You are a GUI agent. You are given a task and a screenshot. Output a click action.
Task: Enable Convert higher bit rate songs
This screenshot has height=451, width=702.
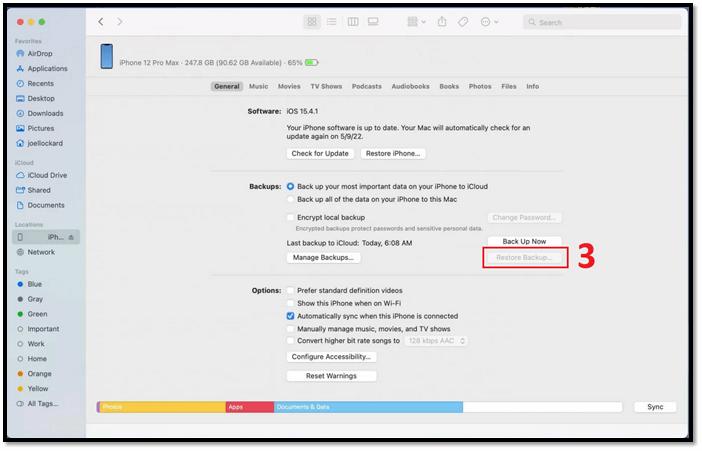tap(291, 341)
